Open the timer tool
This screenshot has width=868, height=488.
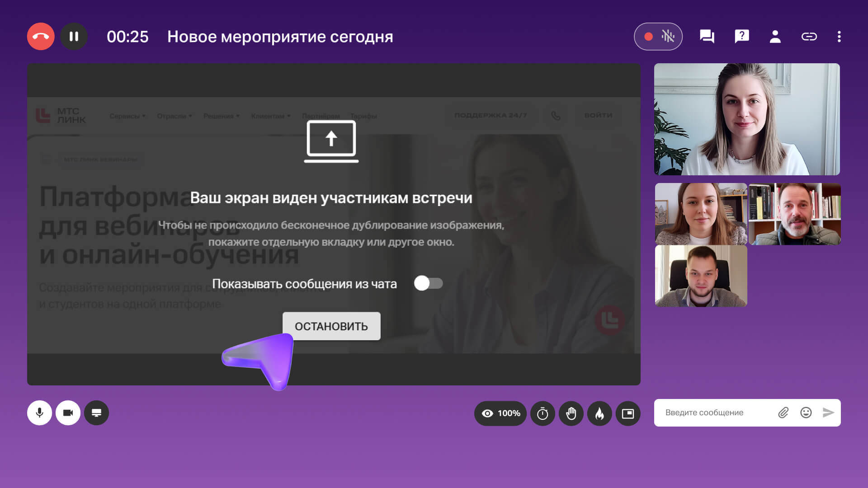542,413
